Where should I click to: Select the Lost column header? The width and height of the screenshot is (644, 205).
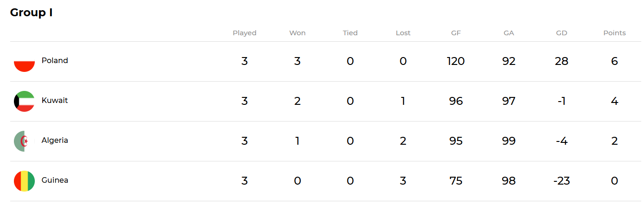[403, 33]
